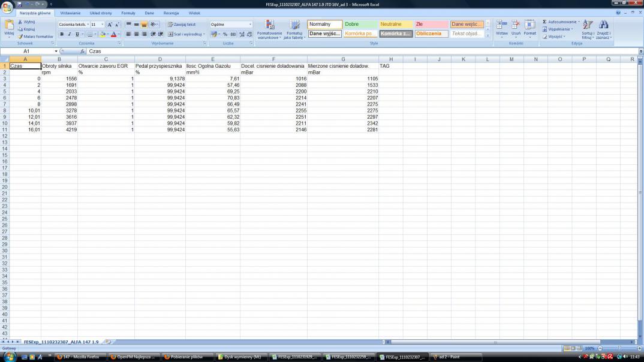Align text to top of cell
Viewport: 644px width, 362px height.
point(128,25)
